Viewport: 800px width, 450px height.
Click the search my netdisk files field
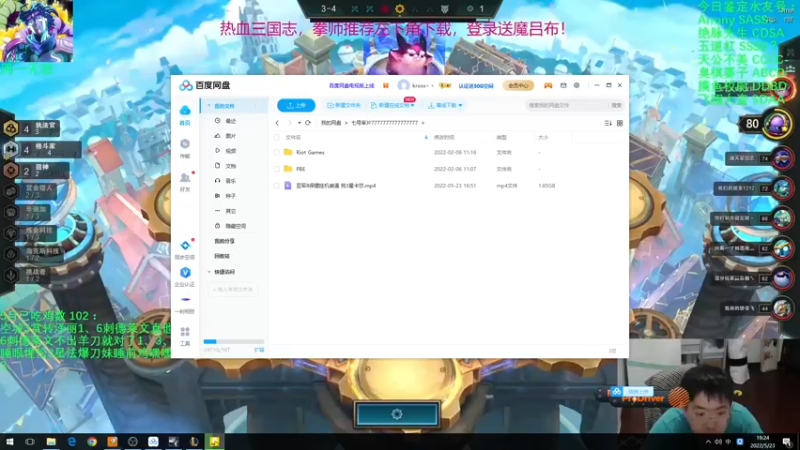[567, 106]
